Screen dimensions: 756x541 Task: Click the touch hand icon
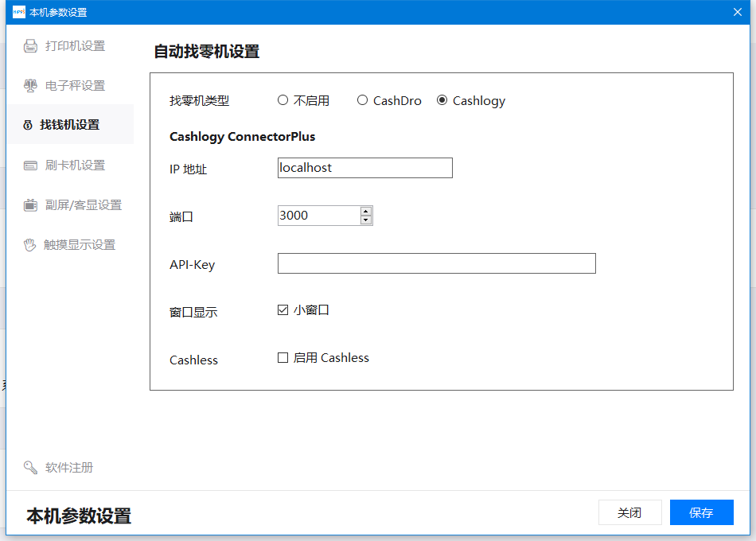tap(30, 245)
